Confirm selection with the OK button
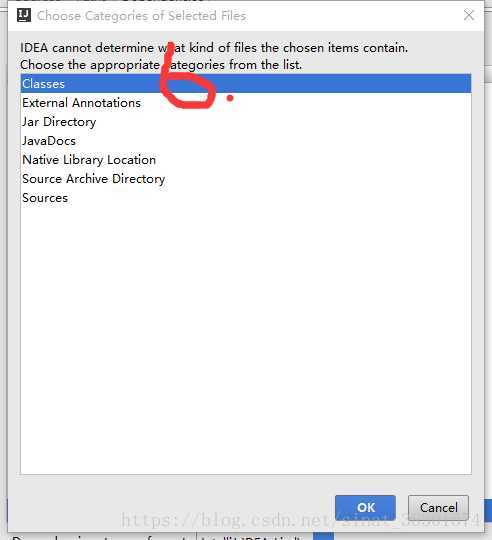Screen dimensions: 492x540 point(365,508)
